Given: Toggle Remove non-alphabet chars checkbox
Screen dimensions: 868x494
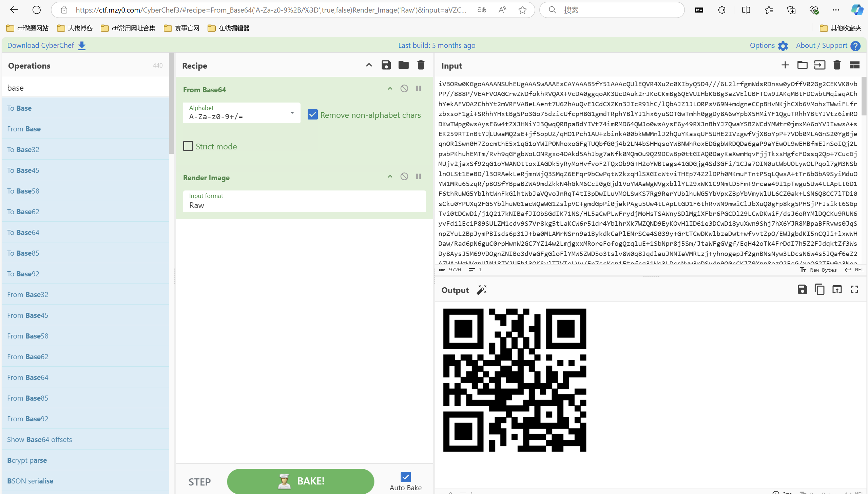Looking at the screenshot, I should click(x=312, y=115).
